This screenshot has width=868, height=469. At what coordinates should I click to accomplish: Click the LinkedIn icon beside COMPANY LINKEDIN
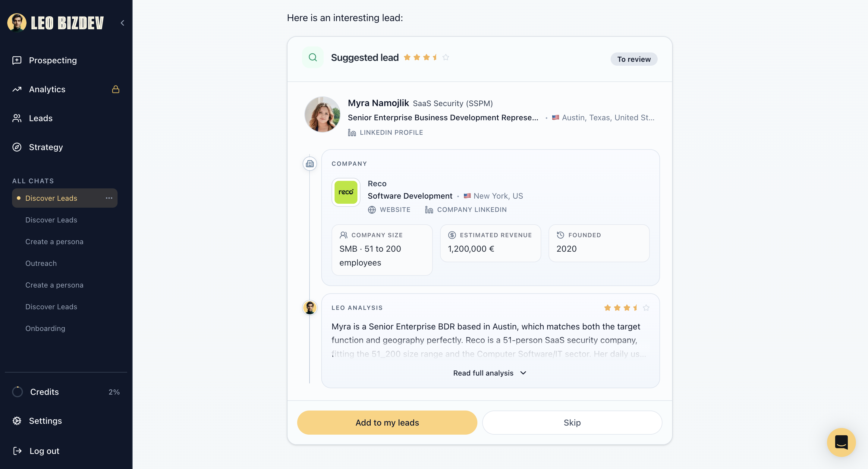429,209
